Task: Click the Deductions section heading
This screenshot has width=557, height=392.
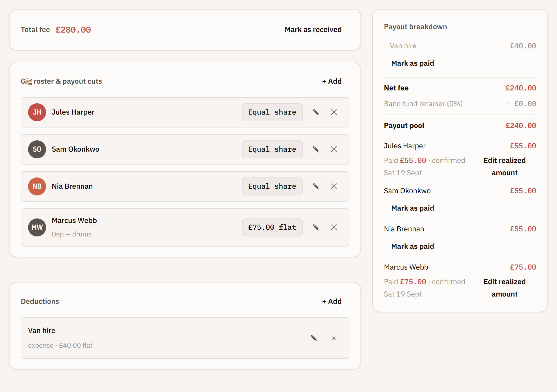Action: [40, 302]
